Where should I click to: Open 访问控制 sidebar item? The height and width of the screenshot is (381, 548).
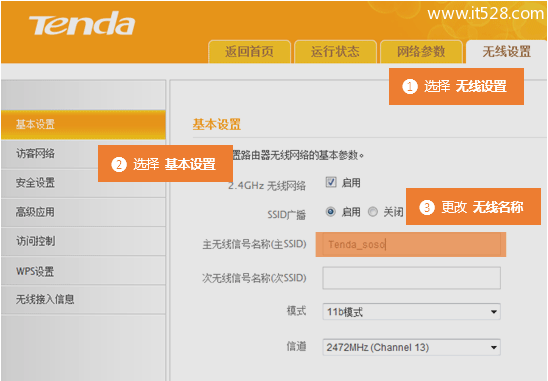tap(83, 241)
